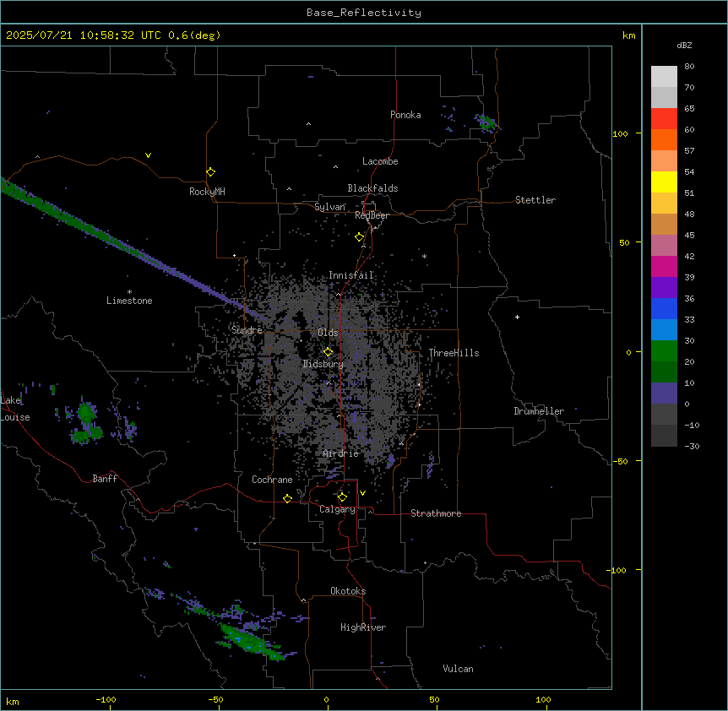
Task: Click the Calgary city label
Action: click(x=337, y=509)
